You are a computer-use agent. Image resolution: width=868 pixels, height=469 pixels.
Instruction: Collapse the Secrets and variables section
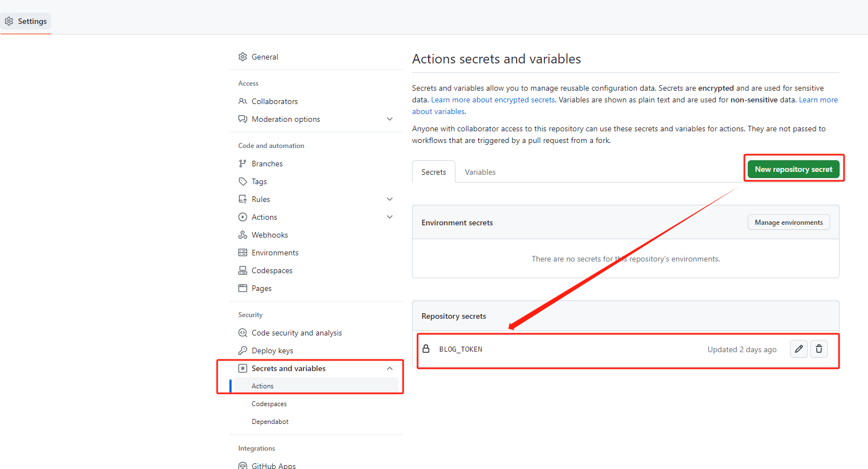pyautogui.click(x=389, y=368)
